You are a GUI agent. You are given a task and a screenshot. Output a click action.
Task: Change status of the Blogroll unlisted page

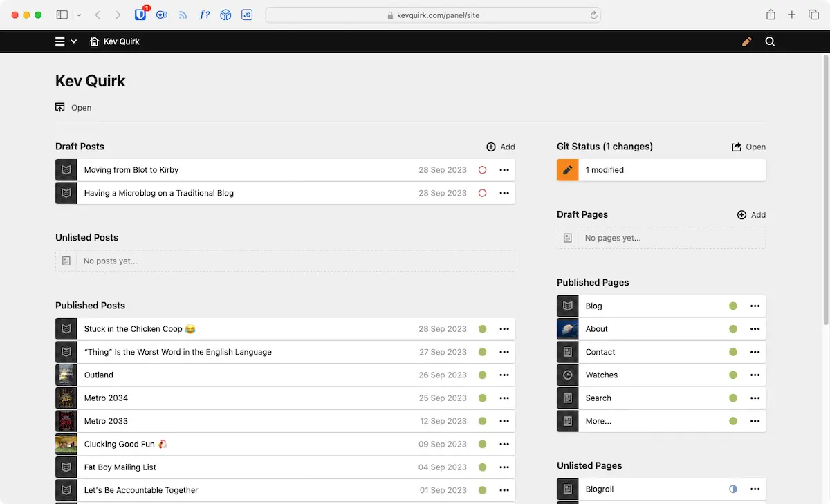click(733, 489)
